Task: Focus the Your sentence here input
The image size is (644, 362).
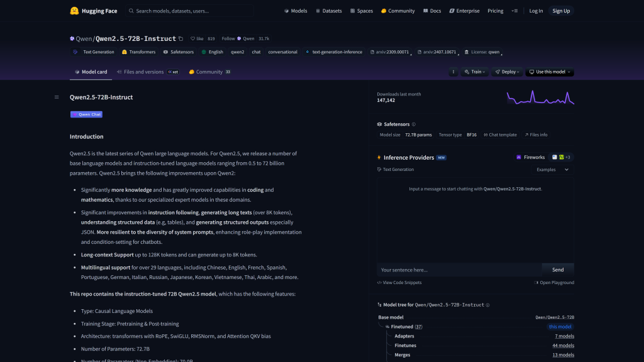Action: [x=459, y=270]
